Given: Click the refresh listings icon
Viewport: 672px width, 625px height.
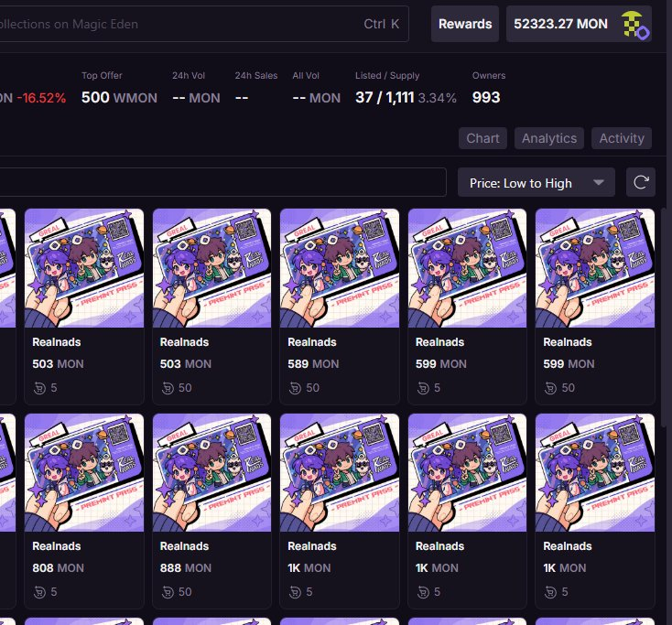Looking at the screenshot, I should point(640,182).
